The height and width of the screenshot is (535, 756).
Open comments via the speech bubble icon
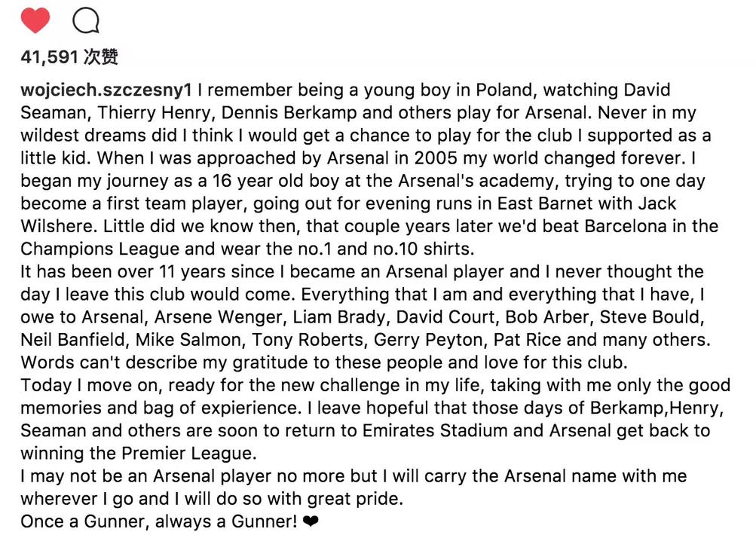(85, 20)
